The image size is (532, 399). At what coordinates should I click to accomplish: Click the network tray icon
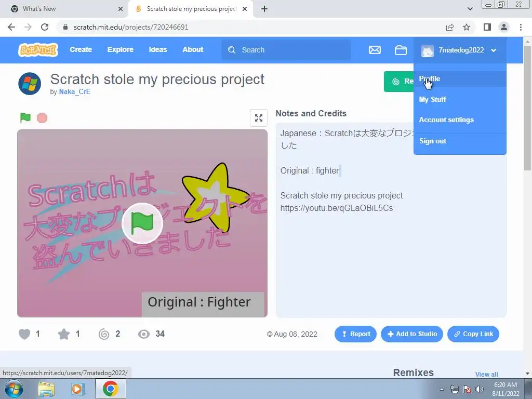click(x=454, y=389)
